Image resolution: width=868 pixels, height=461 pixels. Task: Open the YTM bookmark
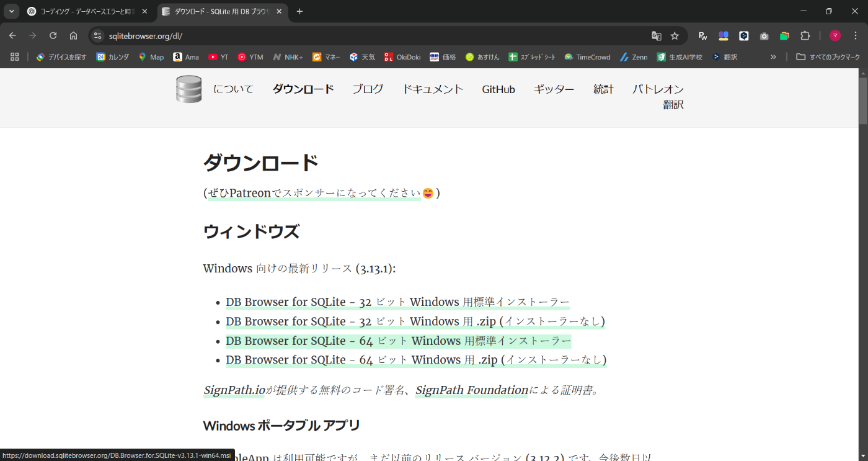[250, 56]
